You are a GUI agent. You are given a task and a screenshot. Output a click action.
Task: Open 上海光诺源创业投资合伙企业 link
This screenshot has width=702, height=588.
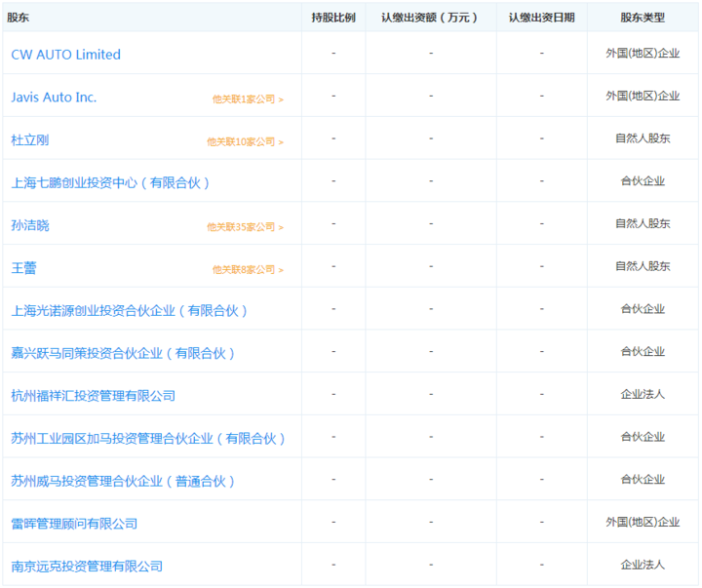(x=129, y=310)
